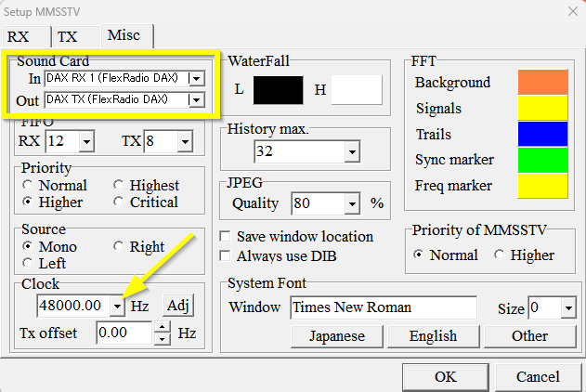Click the green Sync marker color swatch

click(540, 160)
